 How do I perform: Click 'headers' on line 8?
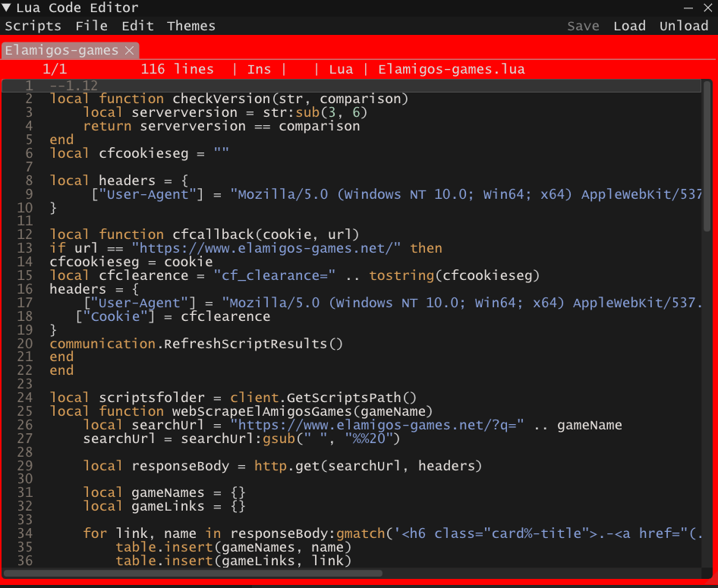(x=127, y=181)
